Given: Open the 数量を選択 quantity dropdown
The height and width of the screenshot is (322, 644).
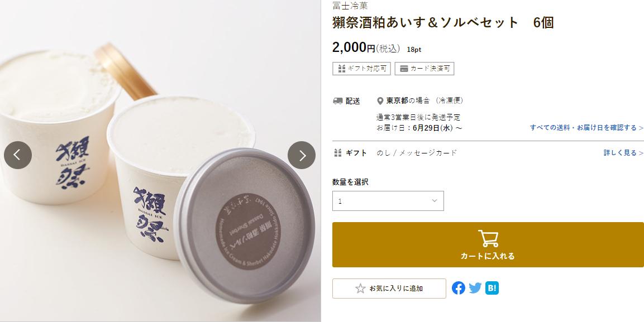Looking at the screenshot, I should pyautogui.click(x=388, y=201).
